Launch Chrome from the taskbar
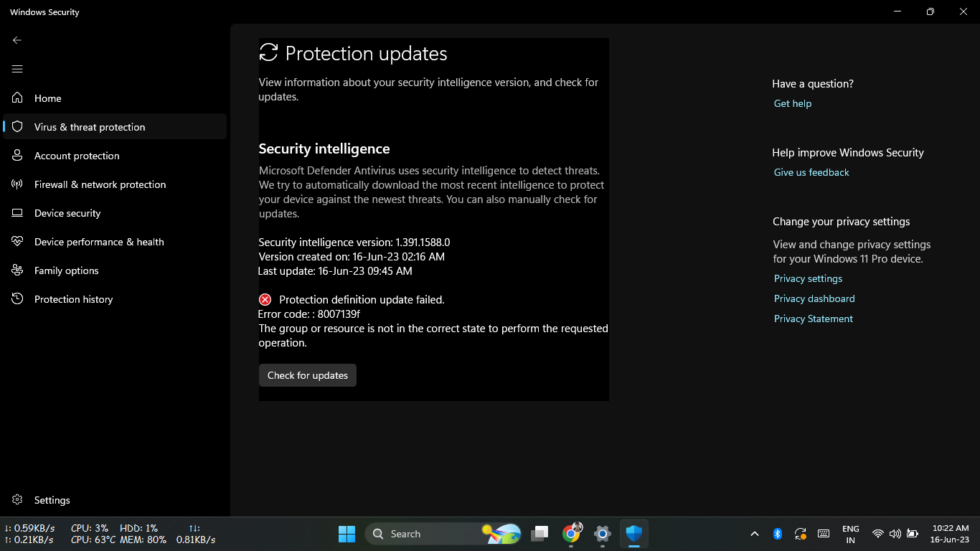 point(572,534)
